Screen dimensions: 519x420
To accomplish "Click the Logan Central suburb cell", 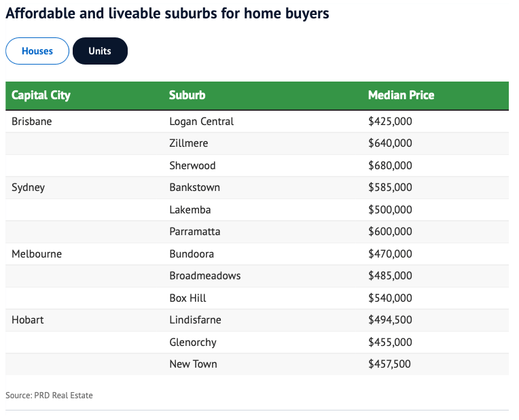I will [202, 122].
